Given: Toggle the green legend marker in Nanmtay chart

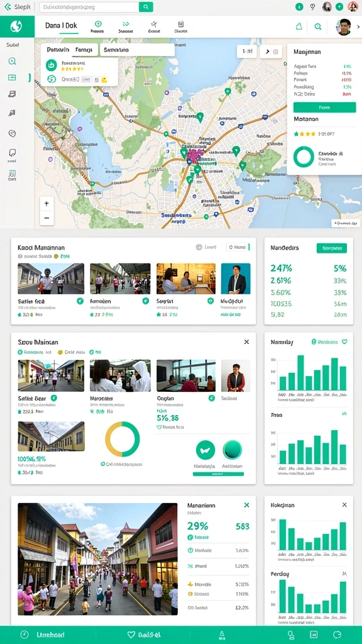Looking at the screenshot, I should (x=314, y=341).
